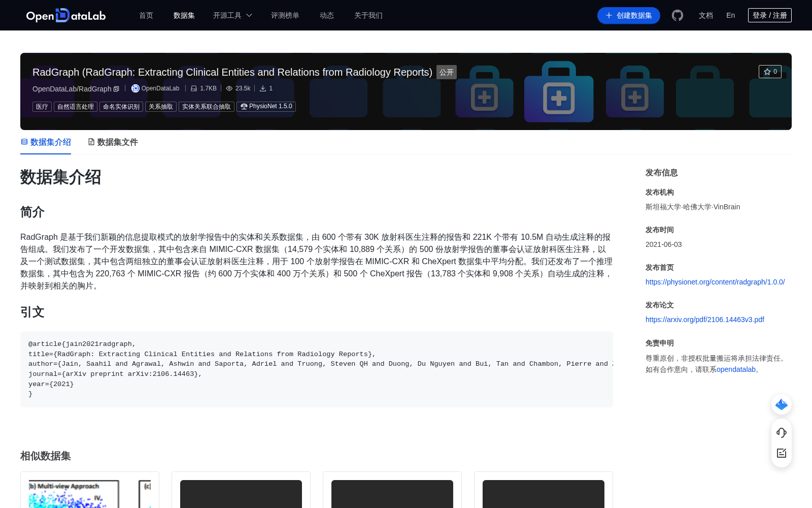
Task: Star the RadGraph dataset
Action: click(770, 72)
